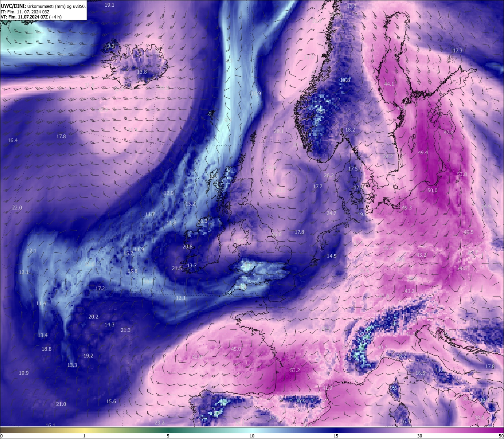Select the 20.2 value in the Atlantic
Image resolution: width=504 pixels, height=439 pixels.
(x=93, y=317)
